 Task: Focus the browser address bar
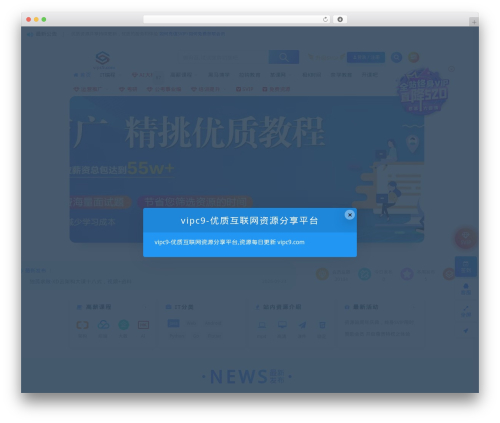pyautogui.click(x=237, y=20)
